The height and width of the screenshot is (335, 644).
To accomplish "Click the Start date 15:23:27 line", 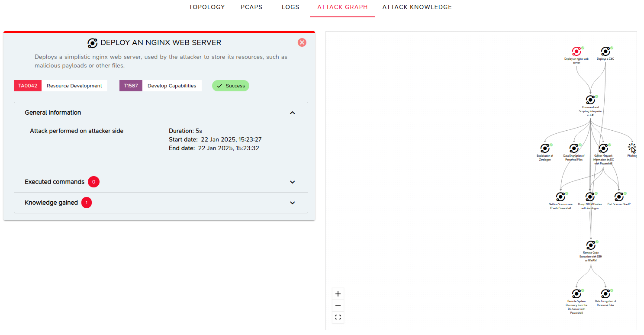I will 215,139.
